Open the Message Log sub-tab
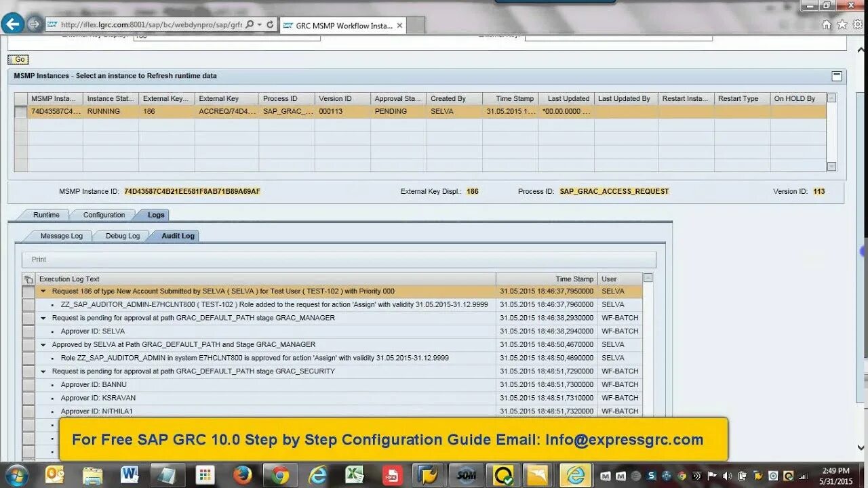The width and height of the screenshot is (868, 488). [x=62, y=236]
